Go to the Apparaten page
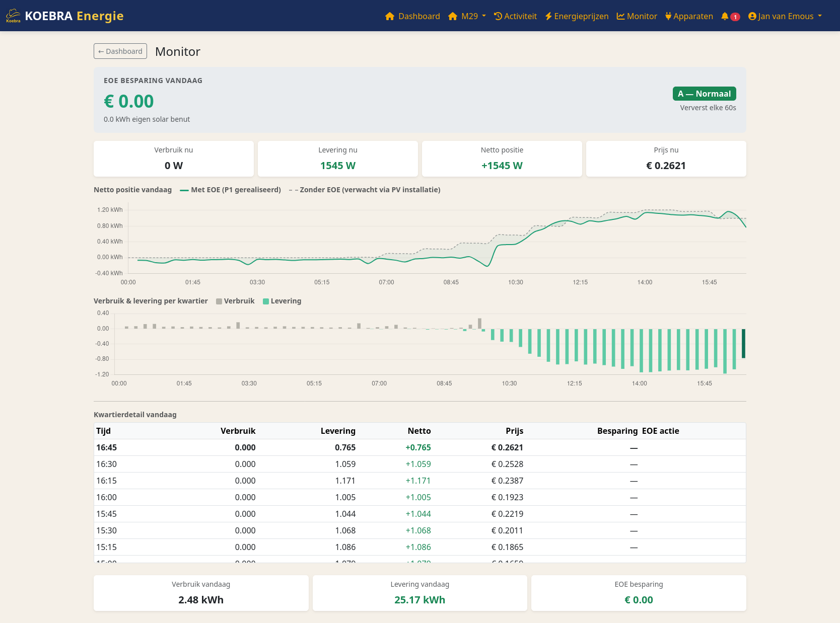840x623 pixels. (x=689, y=16)
